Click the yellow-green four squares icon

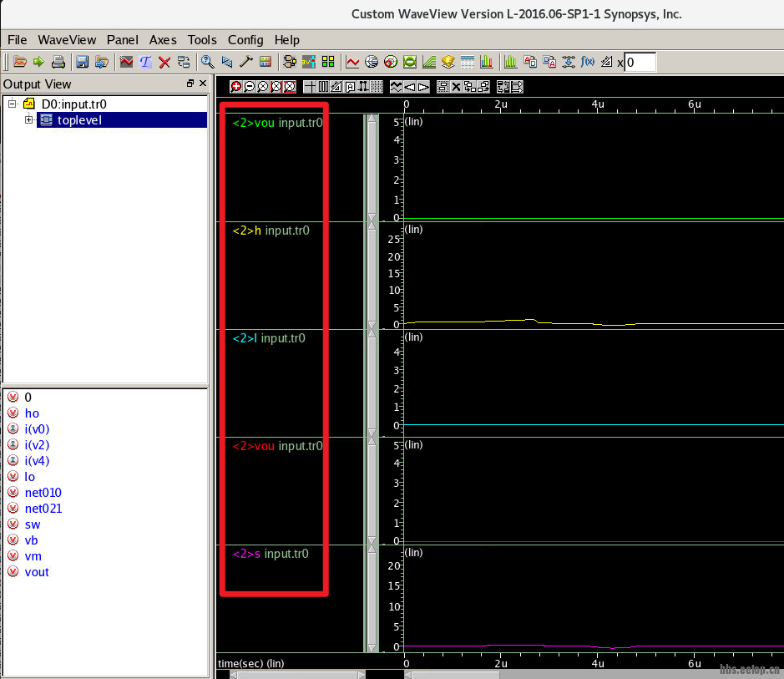[328, 62]
